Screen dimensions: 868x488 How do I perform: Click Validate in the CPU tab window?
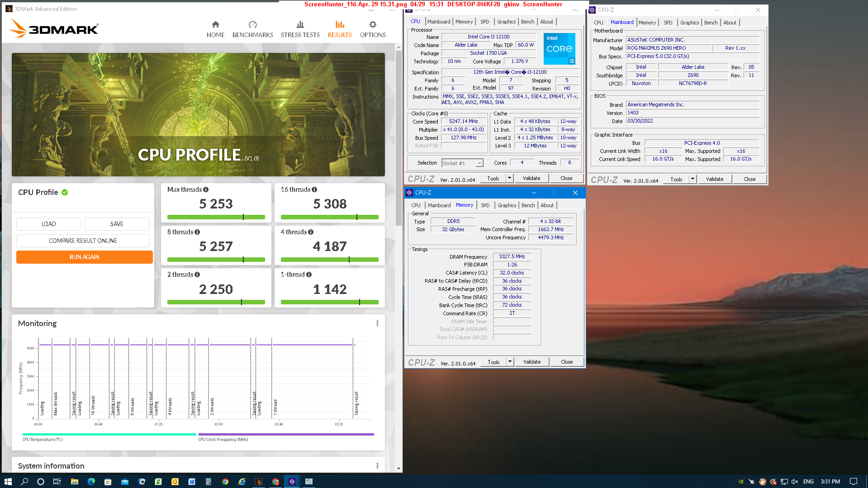531,178
